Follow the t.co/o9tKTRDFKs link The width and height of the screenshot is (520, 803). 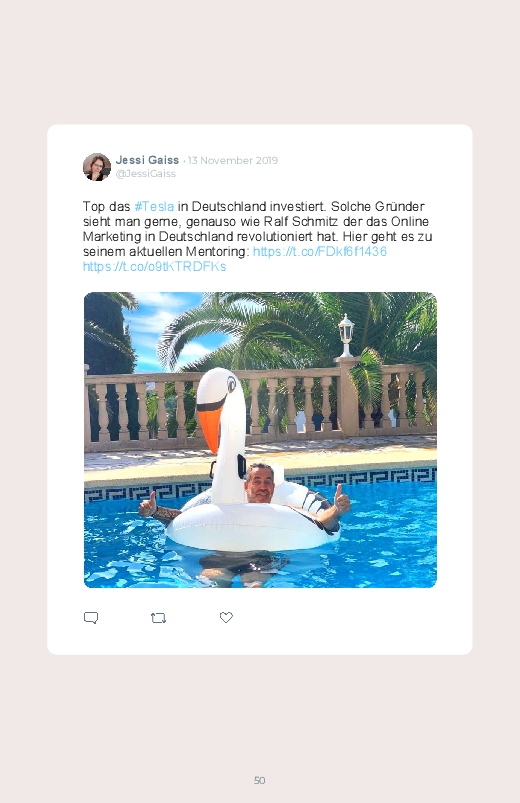(155, 266)
